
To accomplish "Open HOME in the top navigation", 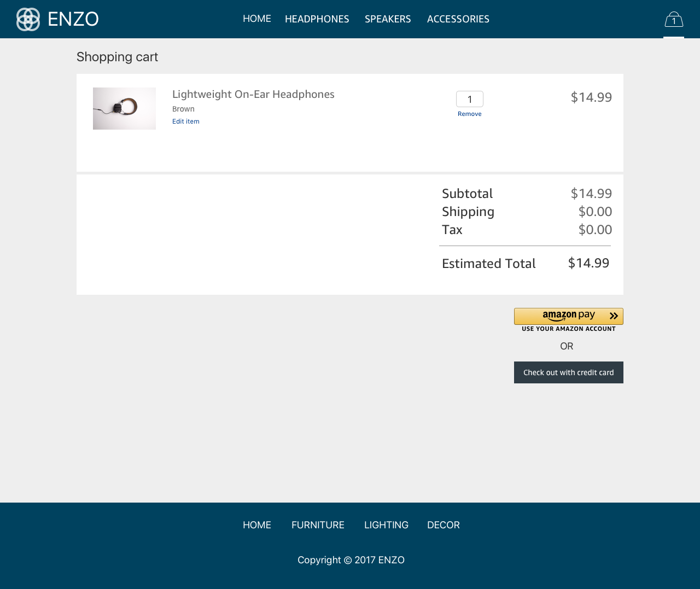I will point(257,19).
